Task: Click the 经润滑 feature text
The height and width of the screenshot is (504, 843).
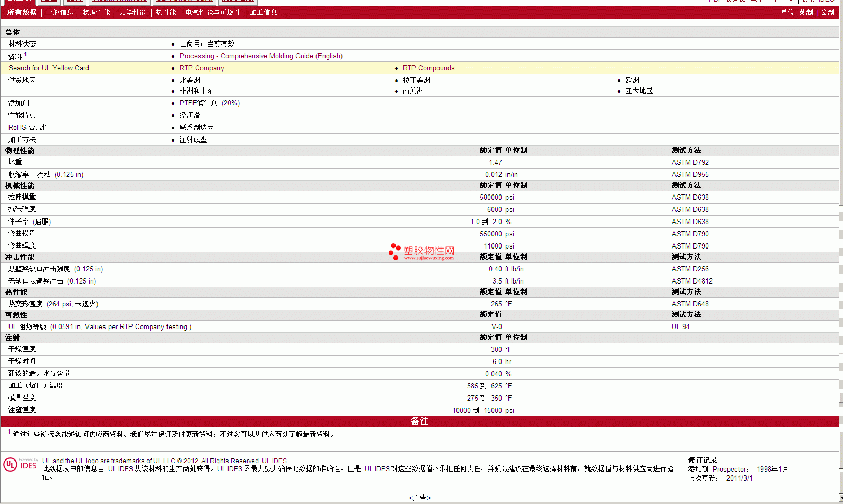Action: [x=190, y=116]
